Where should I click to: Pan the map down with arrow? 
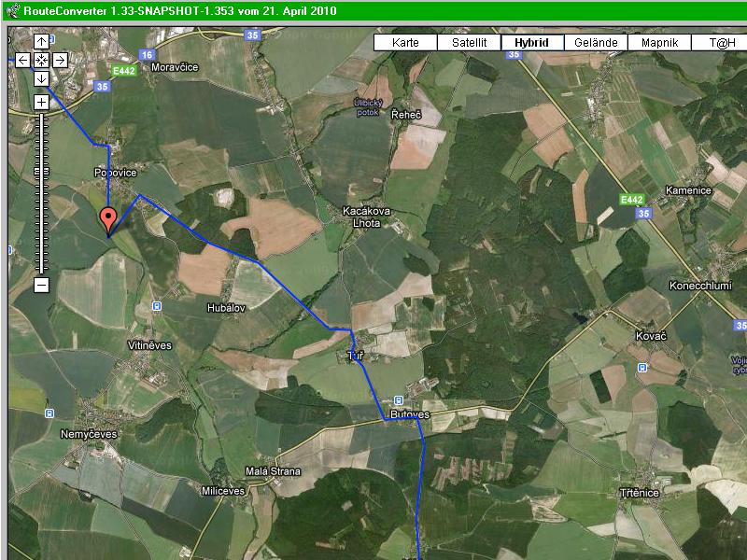(41, 78)
